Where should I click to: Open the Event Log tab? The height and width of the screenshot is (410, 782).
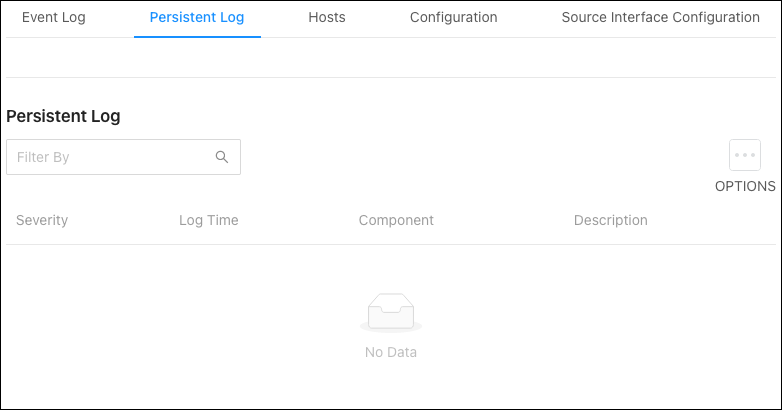click(x=53, y=17)
